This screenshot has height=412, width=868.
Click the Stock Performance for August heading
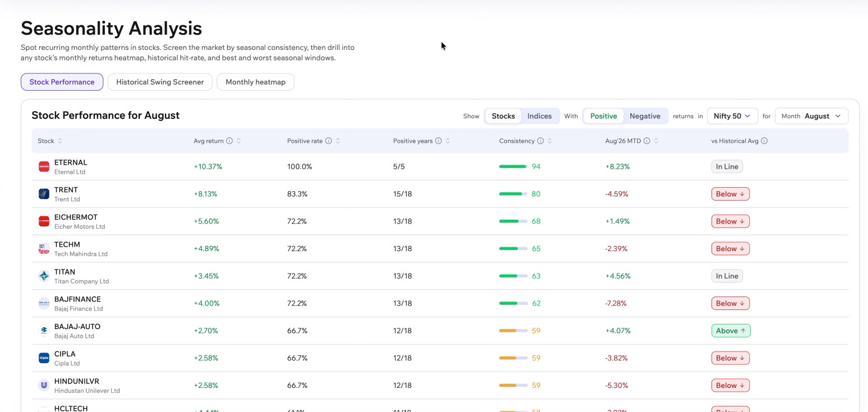[x=105, y=115]
